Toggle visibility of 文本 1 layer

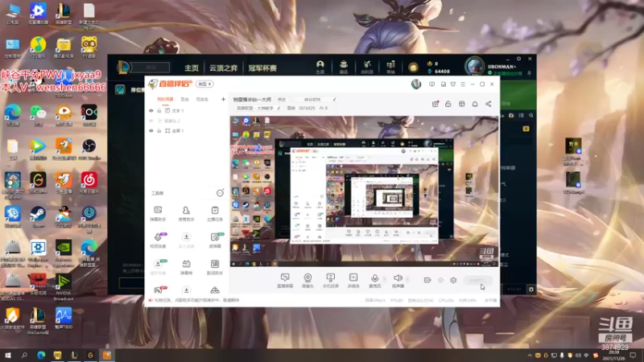(151, 111)
